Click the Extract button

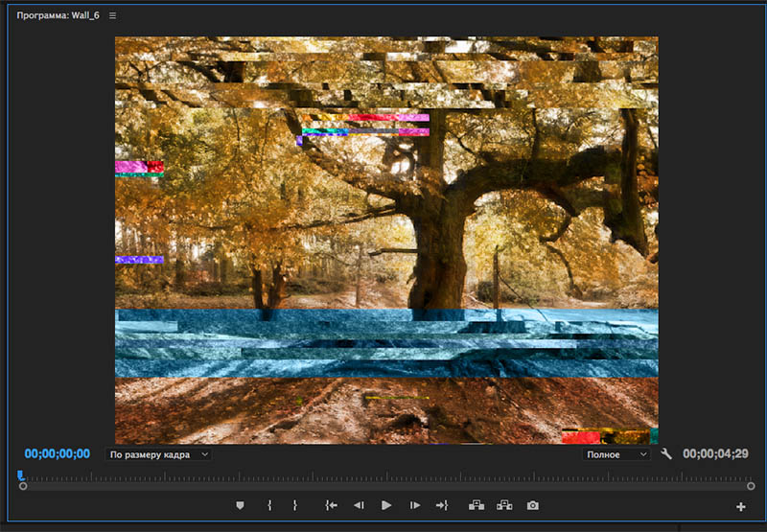[x=504, y=505]
